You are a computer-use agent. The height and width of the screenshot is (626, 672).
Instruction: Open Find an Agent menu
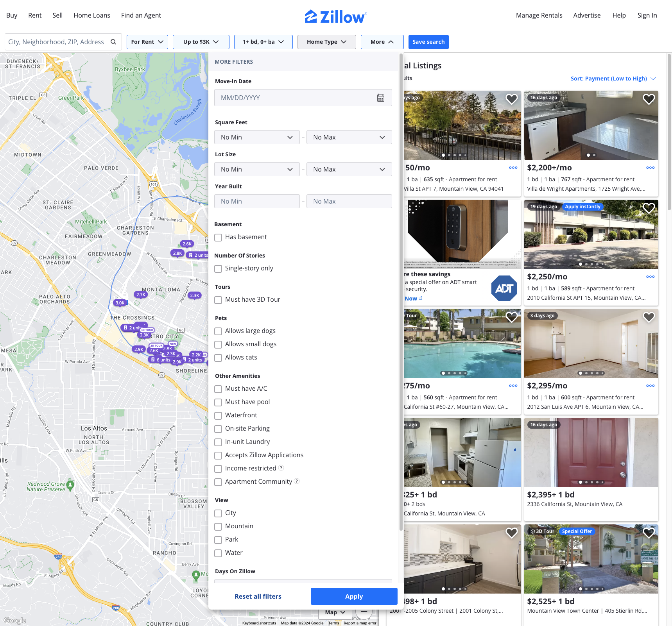141,15
